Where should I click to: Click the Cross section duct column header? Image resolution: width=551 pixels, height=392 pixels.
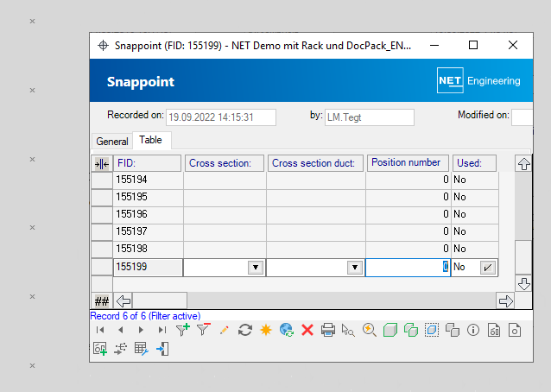tap(315, 163)
